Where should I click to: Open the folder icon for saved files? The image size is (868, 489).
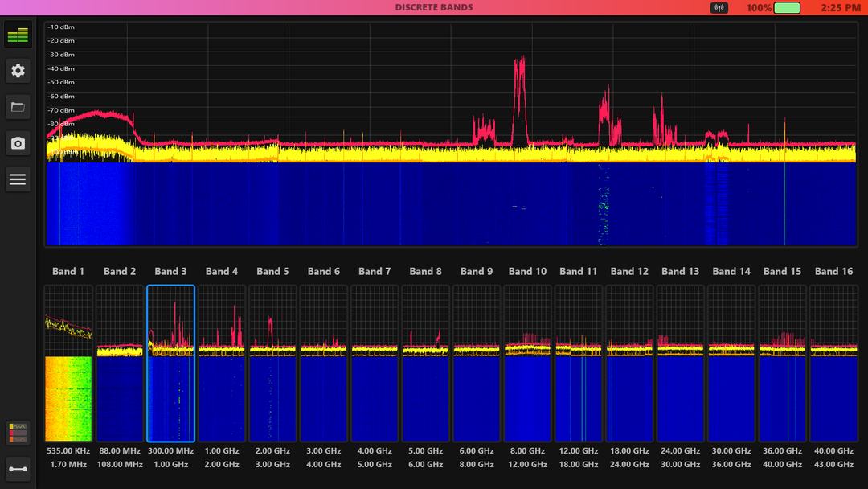[x=18, y=107]
